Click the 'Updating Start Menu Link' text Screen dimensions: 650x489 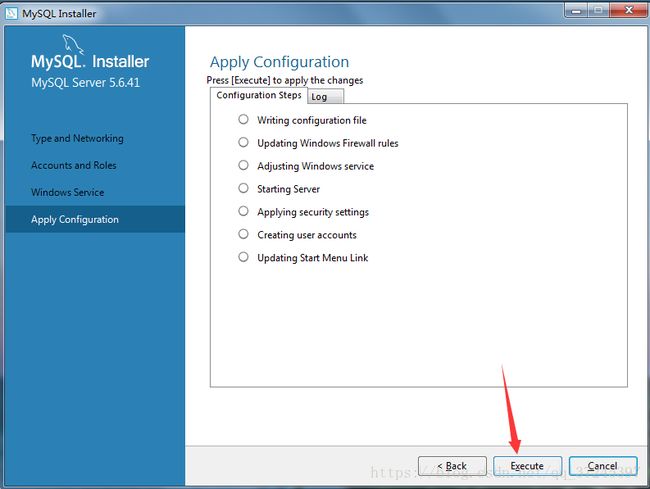click(x=313, y=258)
